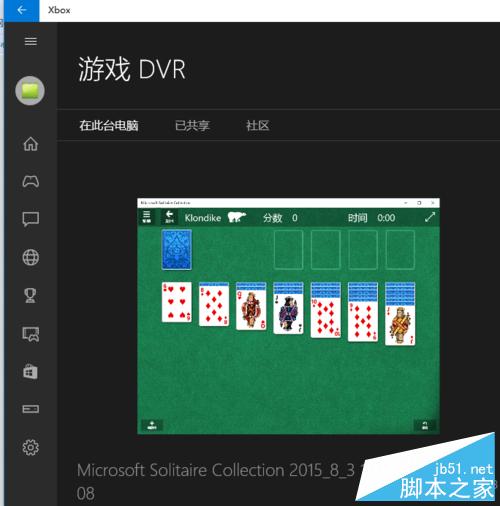Open Connect console icon in sidebar
The image size is (500, 506).
click(x=31, y=409)
